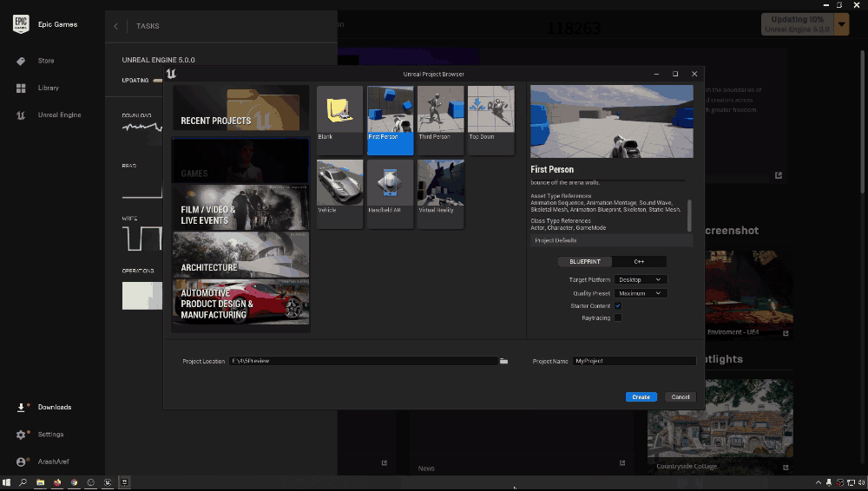Click the Create button
Screen dimensions: 868x491
pyautogui.click(x=641, y=397)
